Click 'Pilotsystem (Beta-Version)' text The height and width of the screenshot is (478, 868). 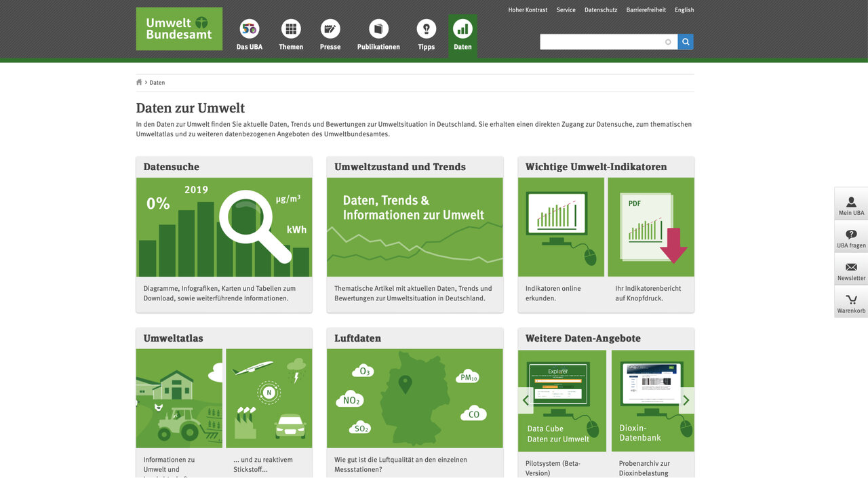(553, 469)
